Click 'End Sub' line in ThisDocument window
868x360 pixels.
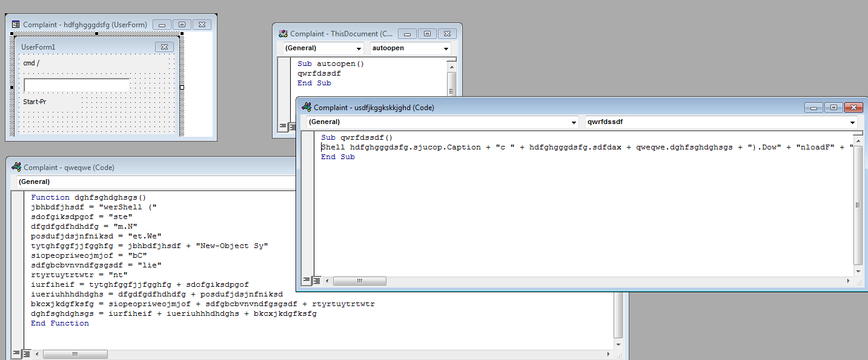(314, 83)
